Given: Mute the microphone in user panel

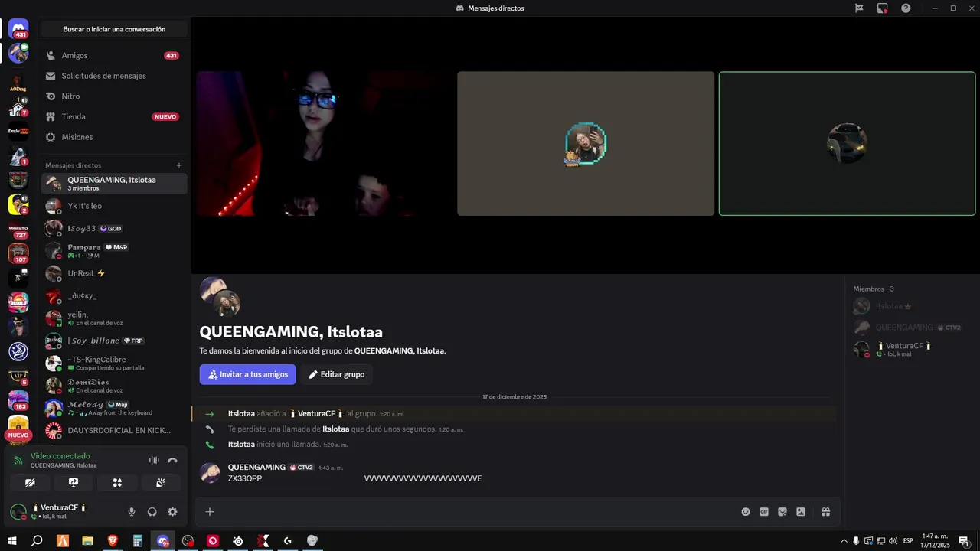Looking at the screenshot, I should coord(132,512).
